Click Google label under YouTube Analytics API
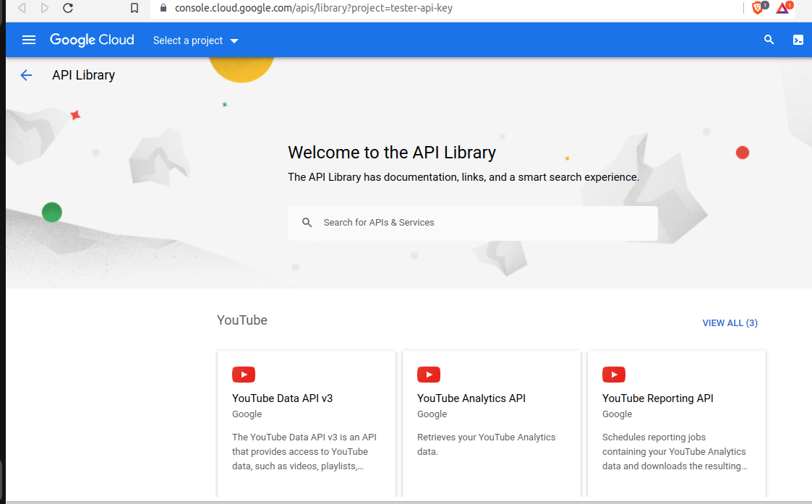 click(x=432, y=414)
